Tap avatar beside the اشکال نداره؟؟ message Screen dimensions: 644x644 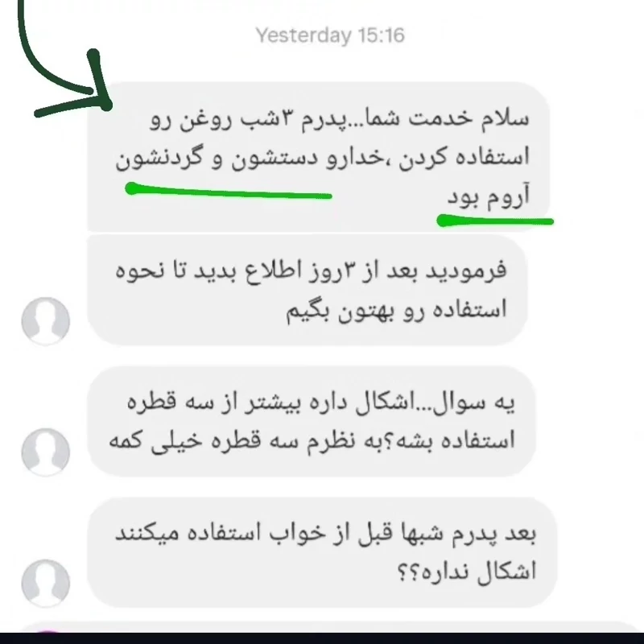pyautogui.click(x=46, y=583)
